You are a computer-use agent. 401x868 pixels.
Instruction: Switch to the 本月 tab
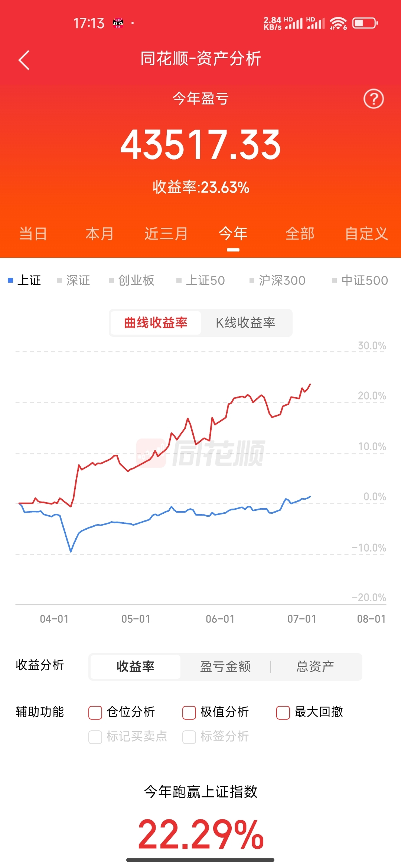[100, 234]
